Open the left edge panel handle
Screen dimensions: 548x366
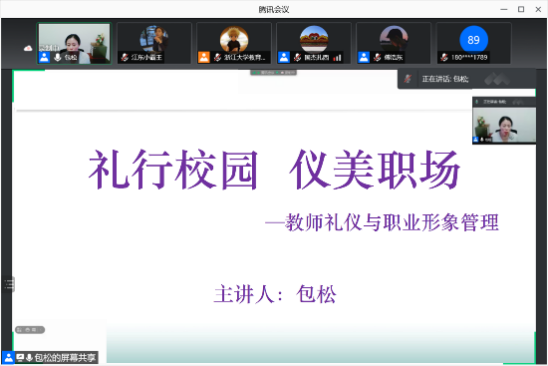coord(9,284)
